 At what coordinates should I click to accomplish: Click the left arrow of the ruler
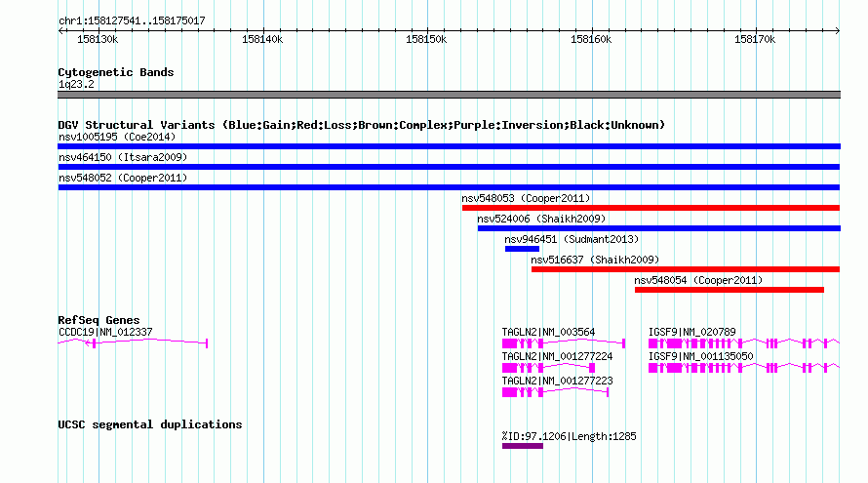click(60, 30)
